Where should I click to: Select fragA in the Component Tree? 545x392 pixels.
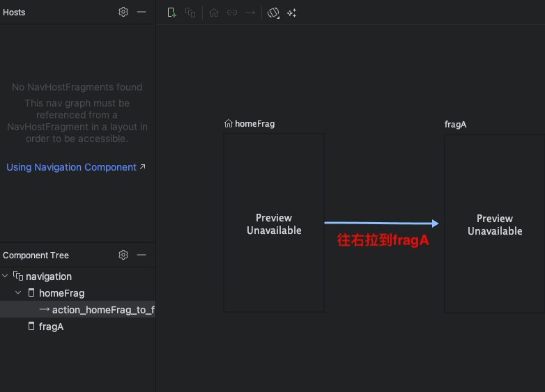pos(51,327)
